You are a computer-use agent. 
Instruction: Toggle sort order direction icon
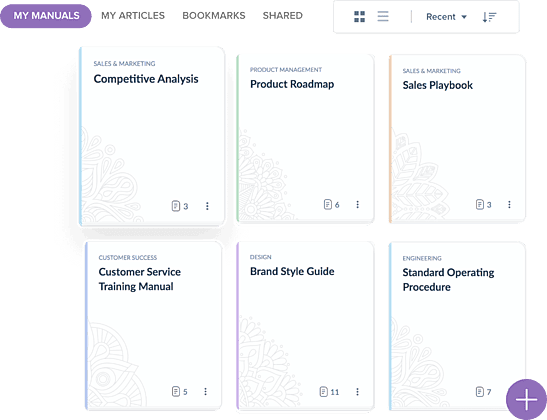tap(489, 17)
